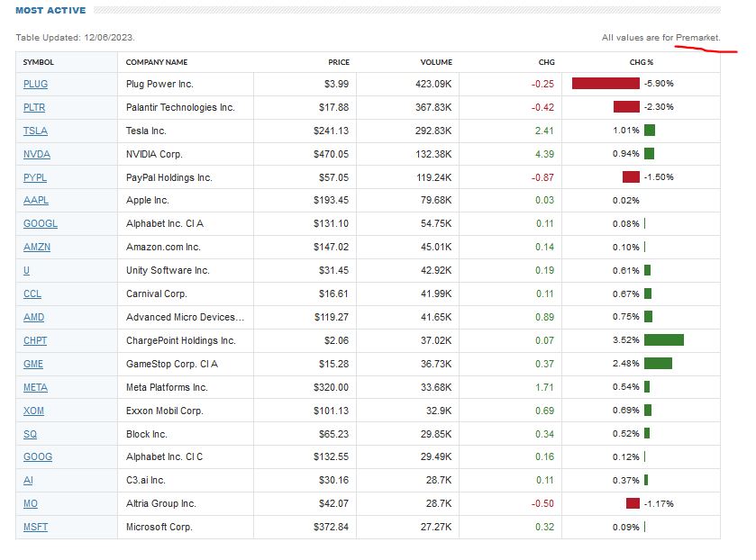Open the TSLA stock link
This screenshot has height=560, width=756.
[35, 131]
